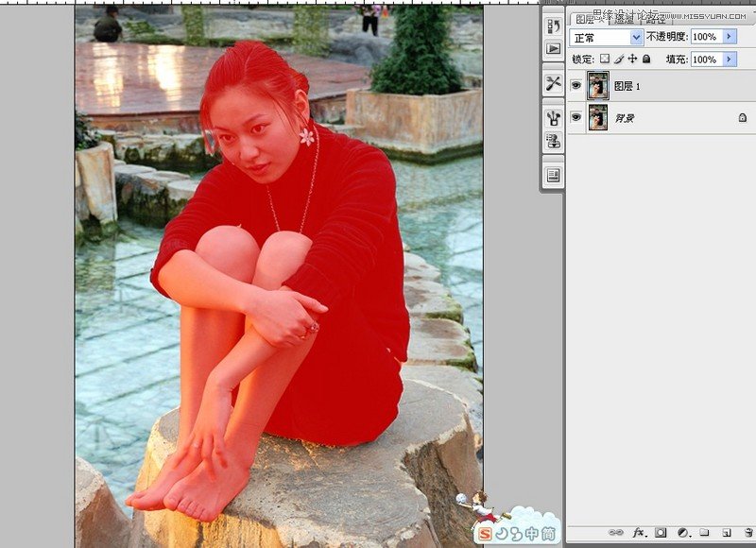
Task: Open the Actions panel play icon
Action: click(x=553, y=48)
